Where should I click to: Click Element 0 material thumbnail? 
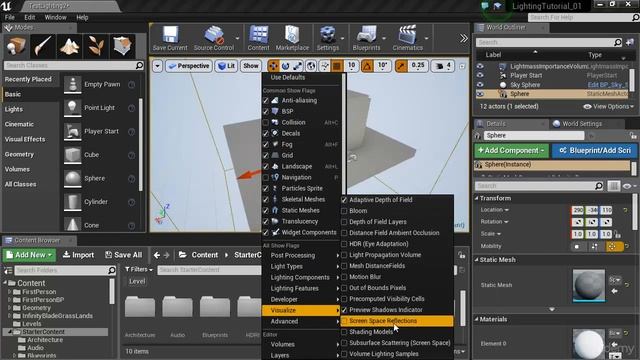(x=589, y=344)
